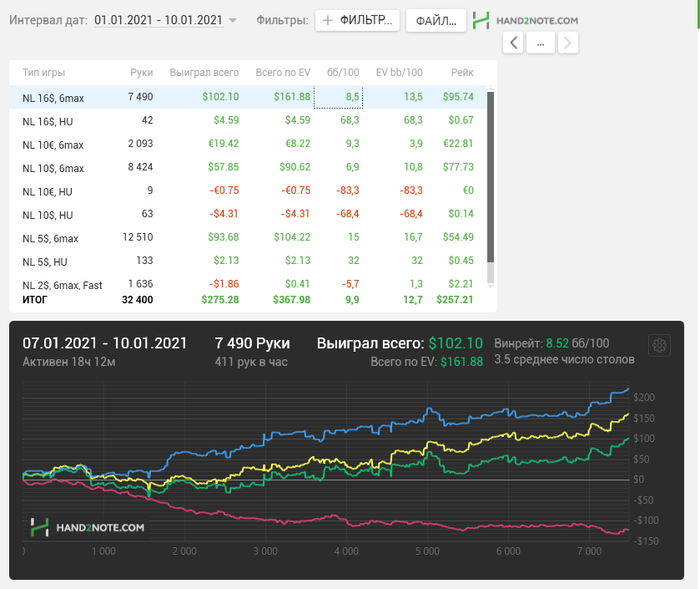The width and height of the screenshot is (700, 589).
Task: Click the 32 400 total hands value
Action: [x=138, y=300]
